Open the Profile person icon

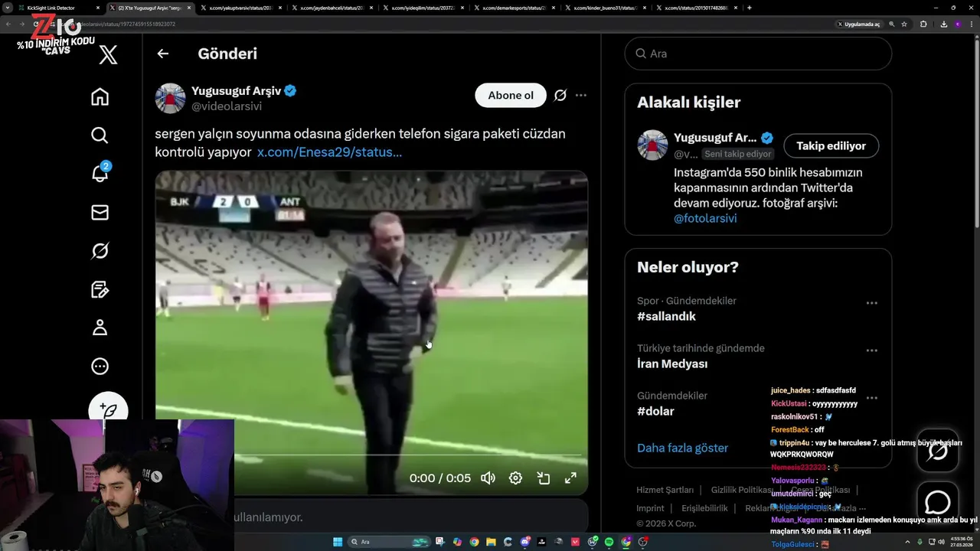coord(100,328)
